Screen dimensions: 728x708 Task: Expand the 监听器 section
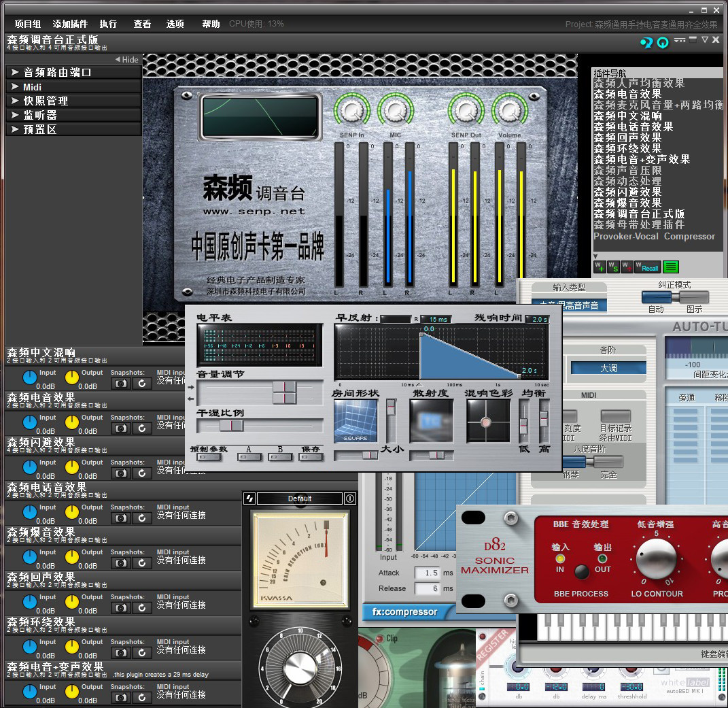point(74,115)
